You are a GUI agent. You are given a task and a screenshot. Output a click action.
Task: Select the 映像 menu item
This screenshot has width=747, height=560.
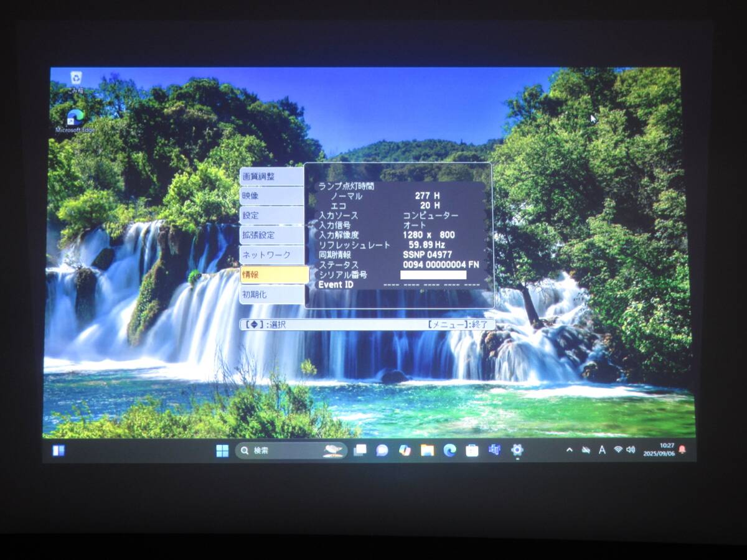(x=271, y=196)
